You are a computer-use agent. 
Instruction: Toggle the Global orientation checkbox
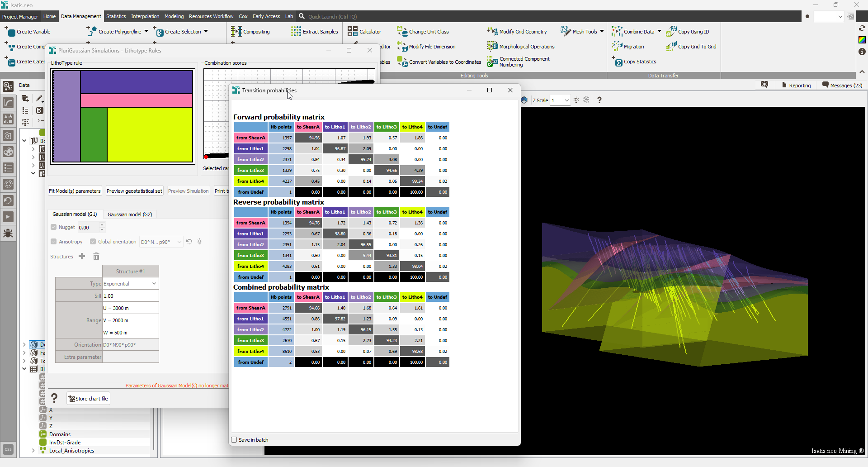tap(93, 242)
